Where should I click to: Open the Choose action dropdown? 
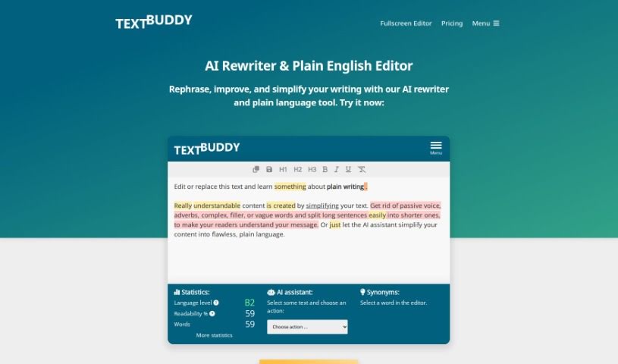pyautogui.click(x=307, y=327)
